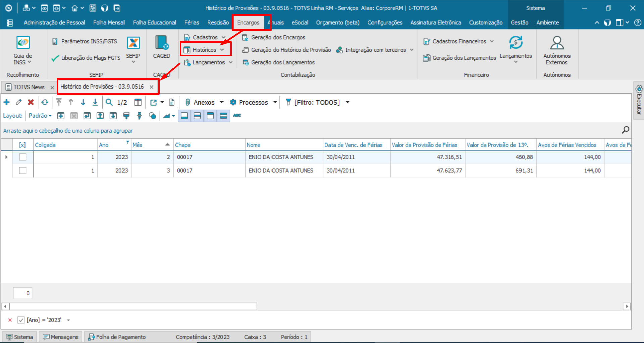This screenshot has height=343, width=644.
Task: Open search magnifier in toolbar
Action: tap(109, 102)
